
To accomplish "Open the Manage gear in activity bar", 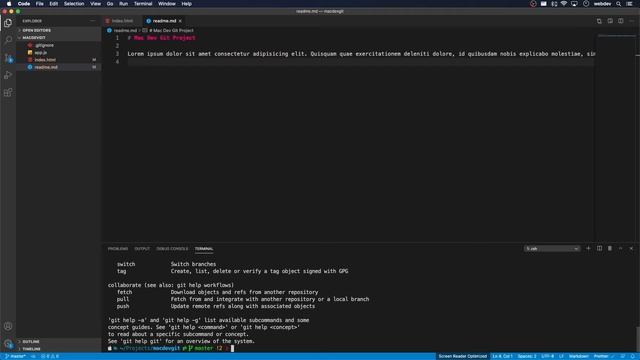I will pyautogui.click(x=8, y=344).
